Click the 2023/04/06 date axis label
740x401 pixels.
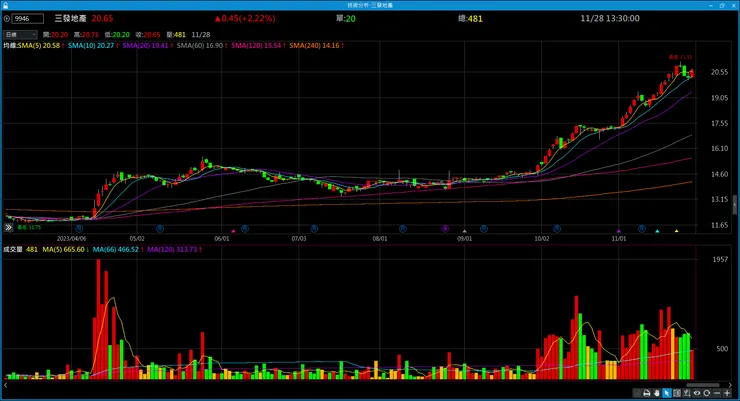coord(71,239)
